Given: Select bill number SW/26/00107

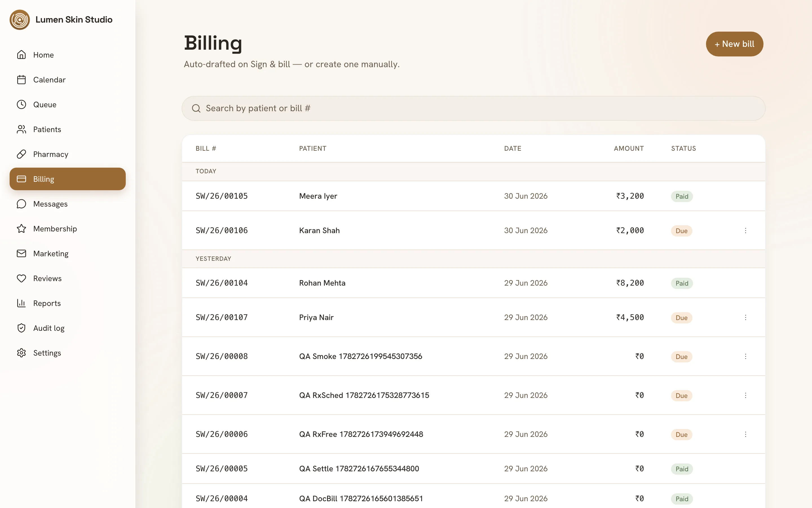Looking at the screenshot, I should pyautogui.click(x=222, y=317).
